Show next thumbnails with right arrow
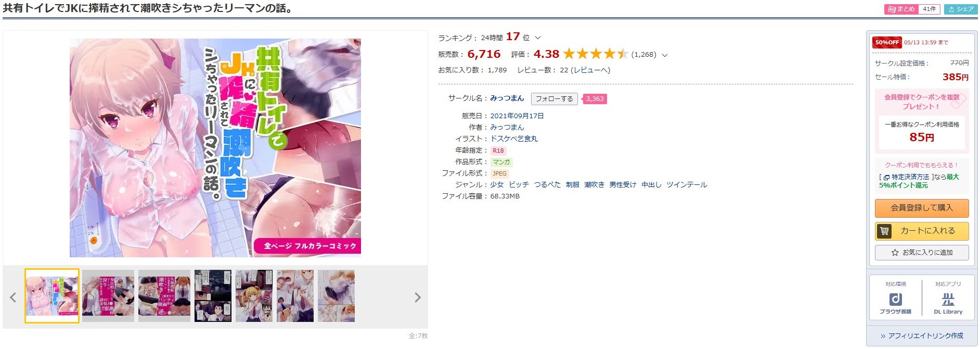 click(x=417, y=297)
